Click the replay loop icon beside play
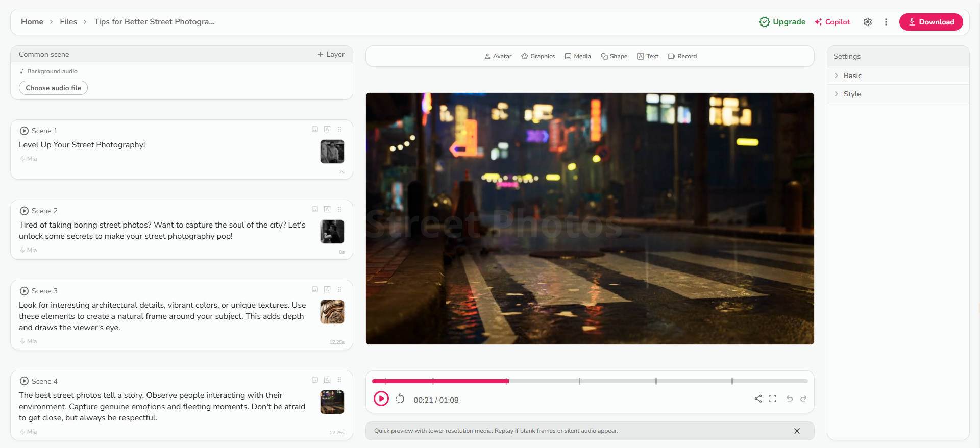This screenshot has width=980, height=448. pyautogui.click(x=400, y=399)
